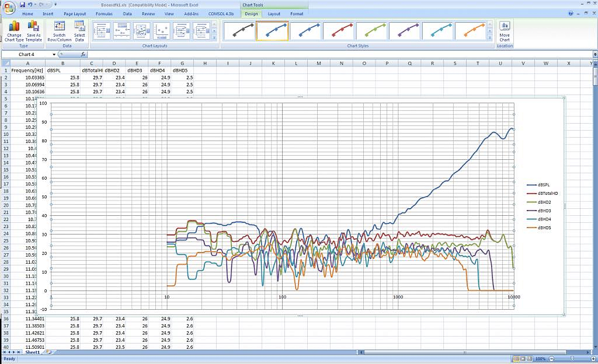
Task: Select the dBTotalHD legend entry
Action: [548, 193]
